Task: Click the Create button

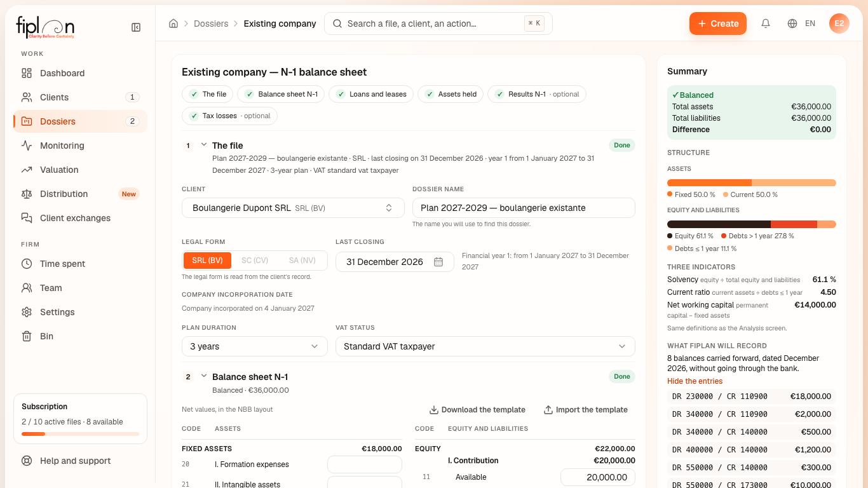Action: [x=718, y=24]
